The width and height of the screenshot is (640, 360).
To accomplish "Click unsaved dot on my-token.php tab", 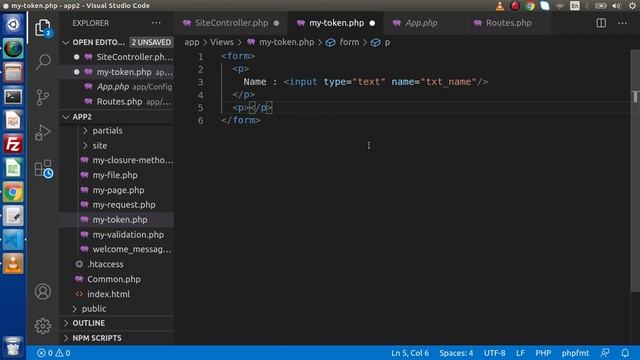I will 372,23.
